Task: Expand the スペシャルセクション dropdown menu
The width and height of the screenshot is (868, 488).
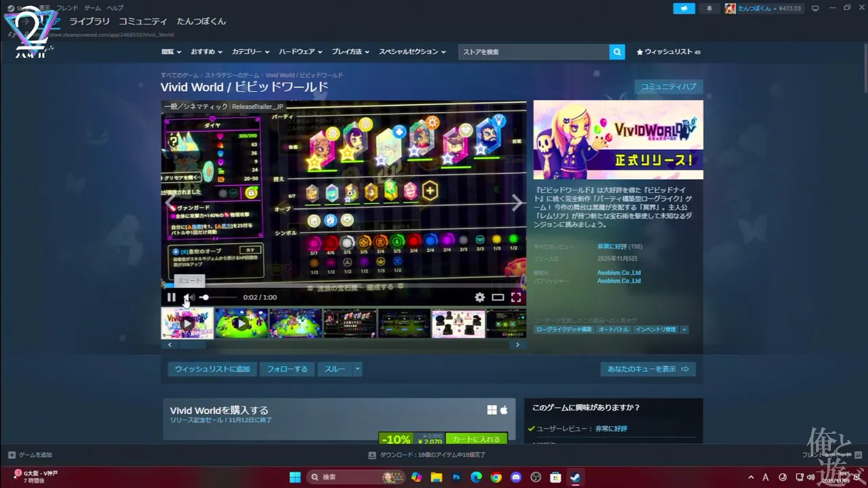Action: (x=412, y=52)
